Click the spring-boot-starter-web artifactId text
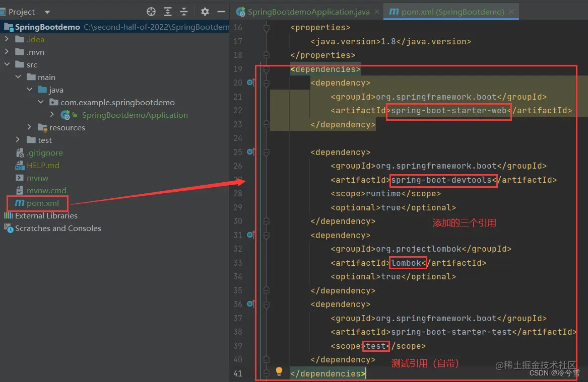The image size is (588, 382). pyautogui.click(x=448, y=111)
